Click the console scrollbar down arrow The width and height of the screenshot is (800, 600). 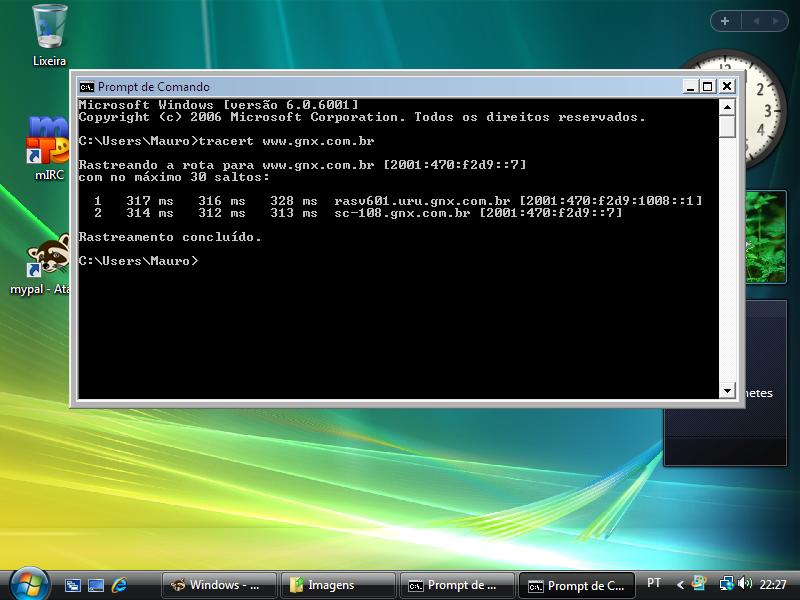click(x=727, y=391)
